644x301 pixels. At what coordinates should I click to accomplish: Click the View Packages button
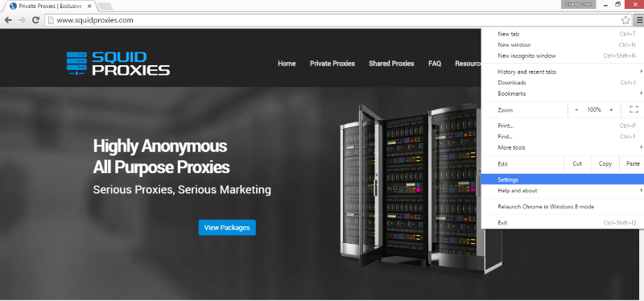coord(227,228)
